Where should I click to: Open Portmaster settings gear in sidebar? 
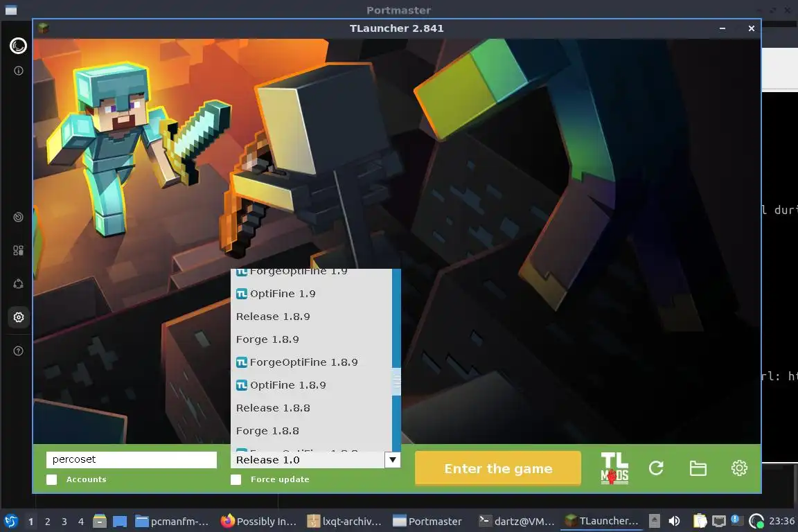(18, 317)
